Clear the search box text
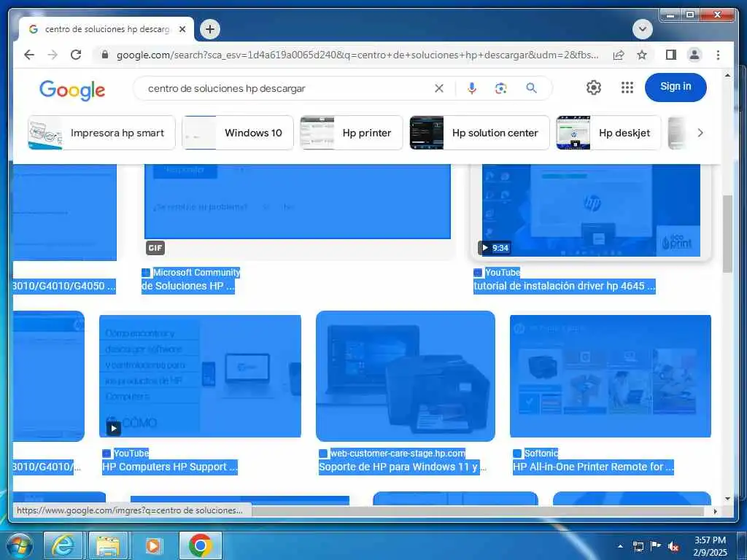The image size is (747, 560). (x=438, y=88)
